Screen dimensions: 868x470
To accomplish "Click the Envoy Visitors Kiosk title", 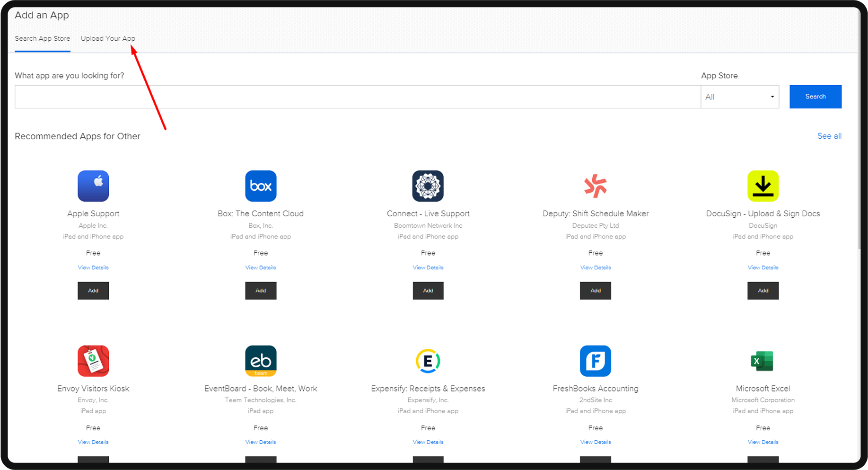I will [x=93, y=389].
